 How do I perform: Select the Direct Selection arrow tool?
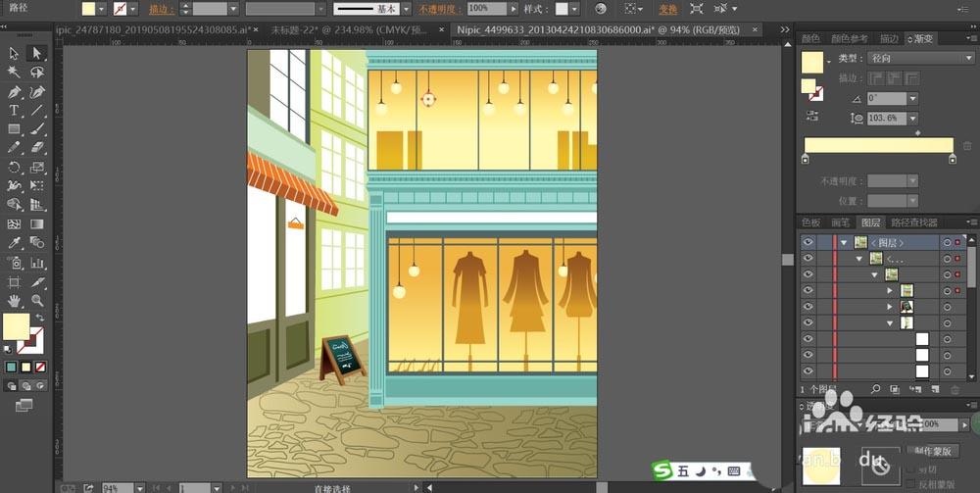point(37,53)
